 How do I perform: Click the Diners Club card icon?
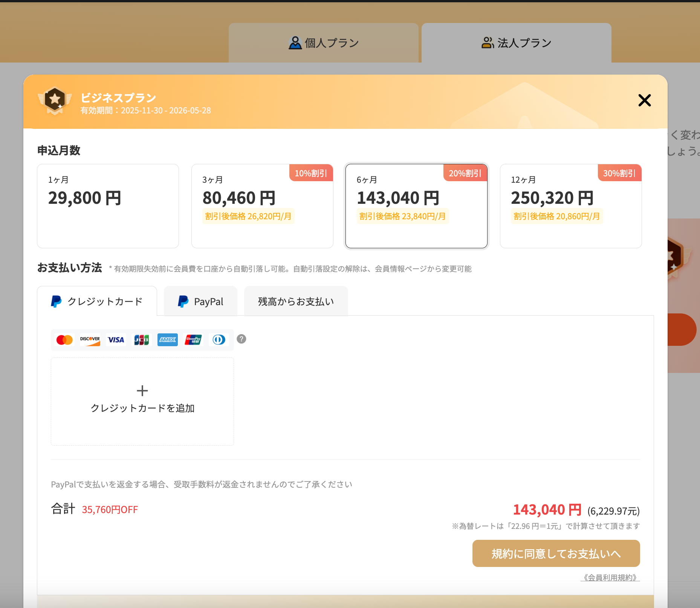[219, 340]
